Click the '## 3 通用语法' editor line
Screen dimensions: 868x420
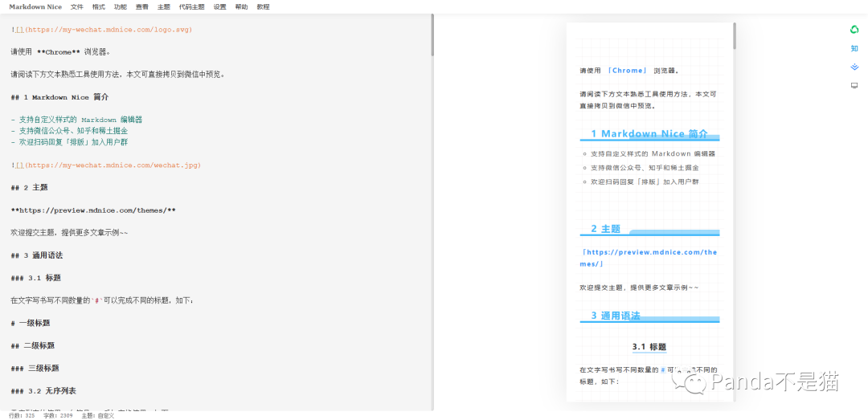[36, 255]
